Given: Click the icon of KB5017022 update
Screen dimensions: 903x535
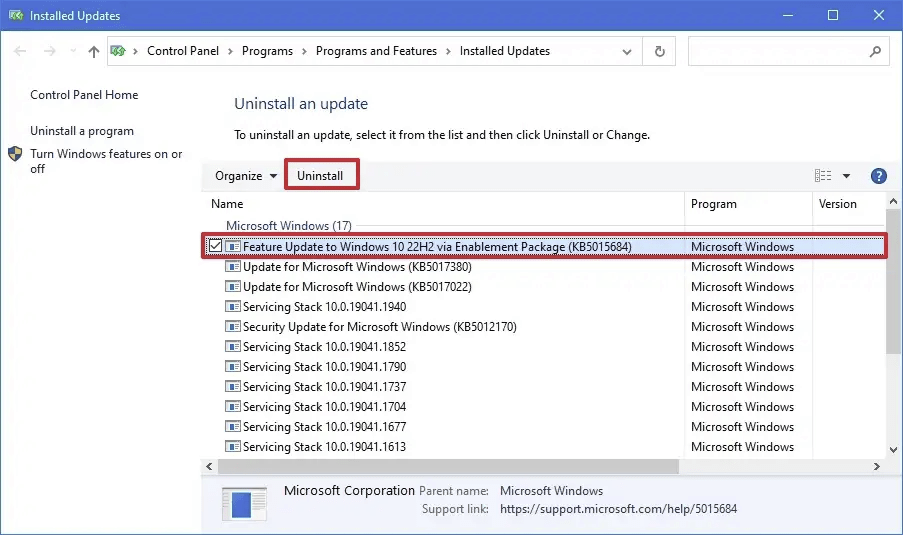Looking at the screenshot, I should pos(233,286).
